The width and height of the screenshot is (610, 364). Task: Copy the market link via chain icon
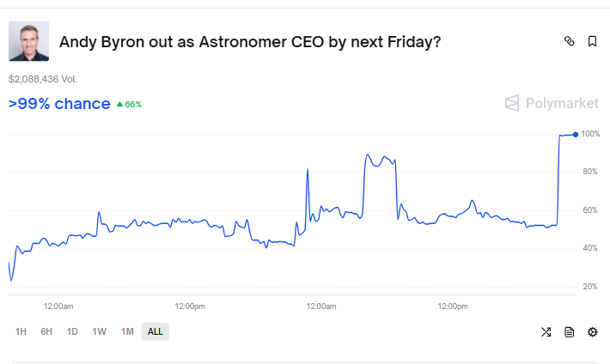[x=569, y=41]
